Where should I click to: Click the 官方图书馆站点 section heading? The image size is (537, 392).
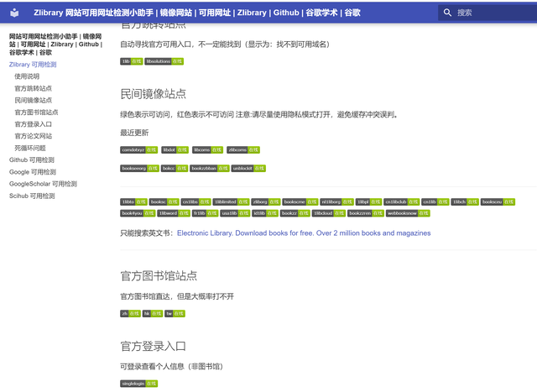pos(159,276)
